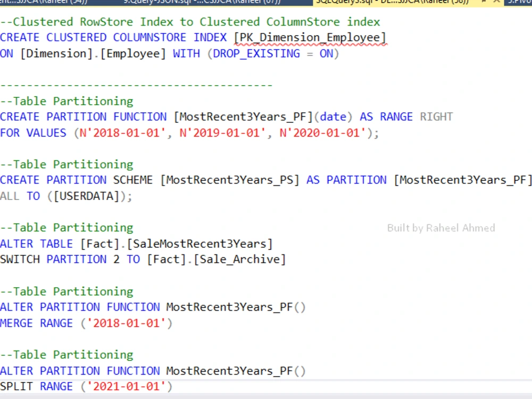This screenshot has width=532, height=399.
Task: Click the N'2018-01-01' value in FOR VALUES
Action: point(122,133)
